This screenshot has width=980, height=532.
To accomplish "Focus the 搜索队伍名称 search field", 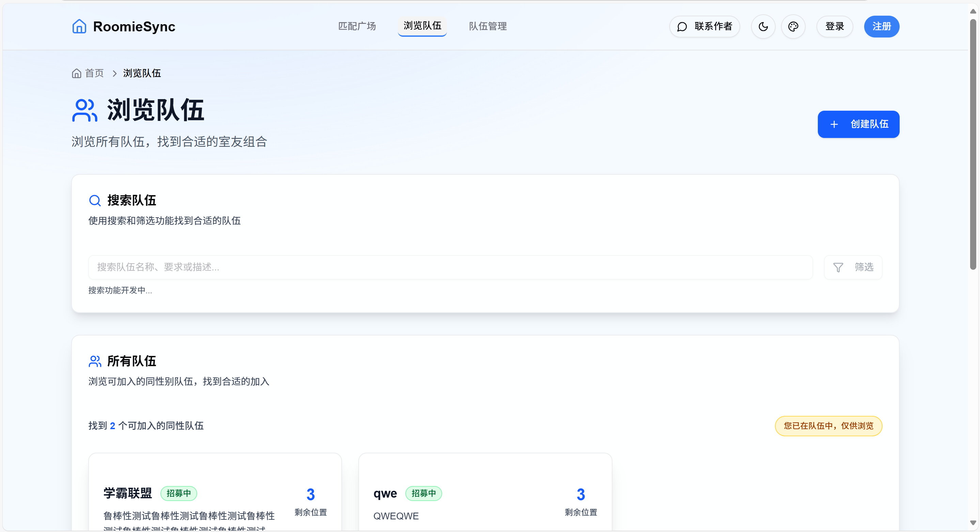I will pyautogui.click(x=450, y=267).
